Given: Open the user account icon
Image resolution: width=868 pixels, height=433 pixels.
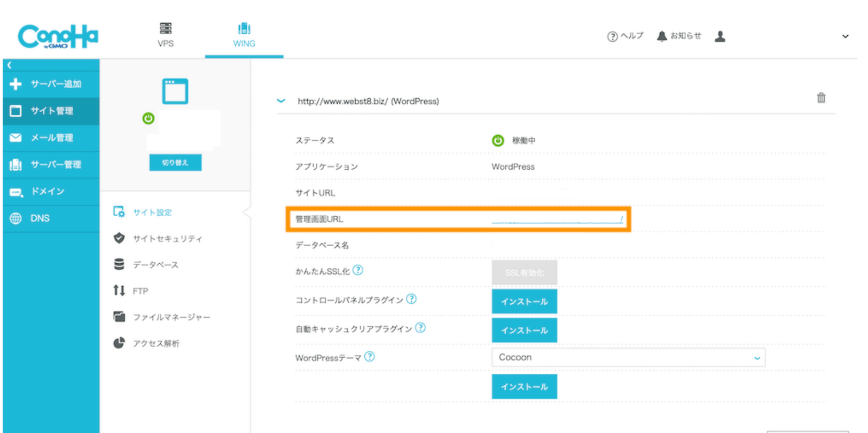Looking at the screenshot, I should pos(720,36).
